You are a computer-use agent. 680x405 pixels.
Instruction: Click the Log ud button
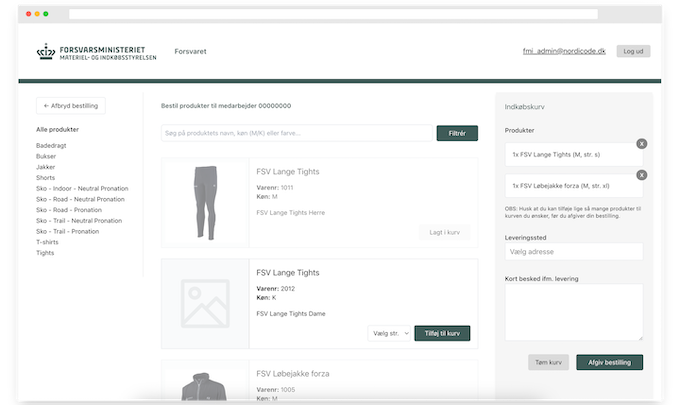(x=633, y=51)
